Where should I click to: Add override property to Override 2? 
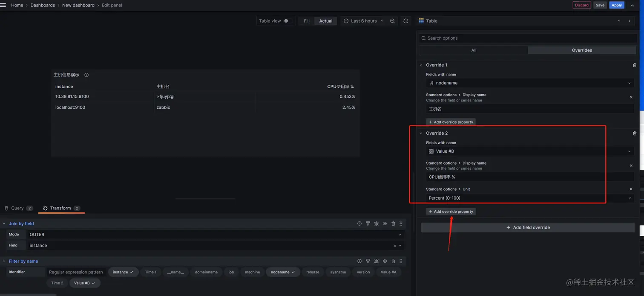pyautogui.click(x=451, y=212)
